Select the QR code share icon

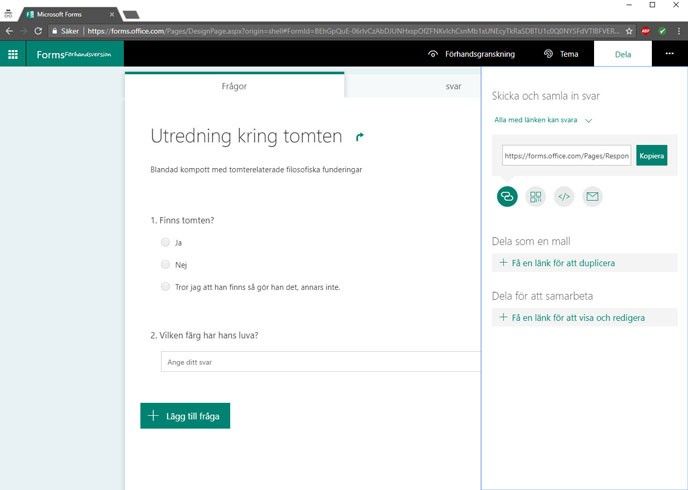(x=536, y=196)
